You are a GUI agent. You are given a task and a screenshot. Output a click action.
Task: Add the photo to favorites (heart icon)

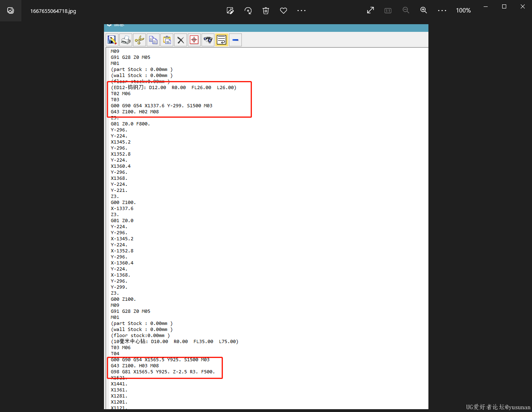pyautogui.click(x=283, y=10)
